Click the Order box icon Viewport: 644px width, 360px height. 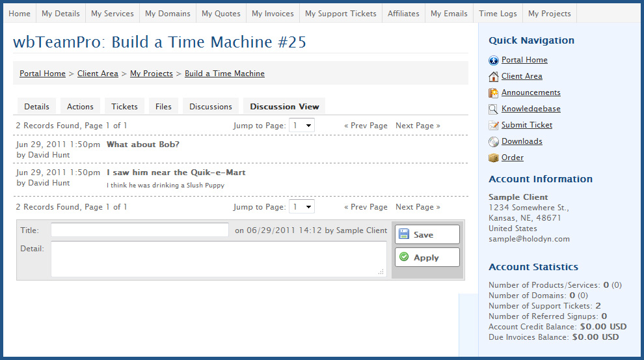click(493, 158)
